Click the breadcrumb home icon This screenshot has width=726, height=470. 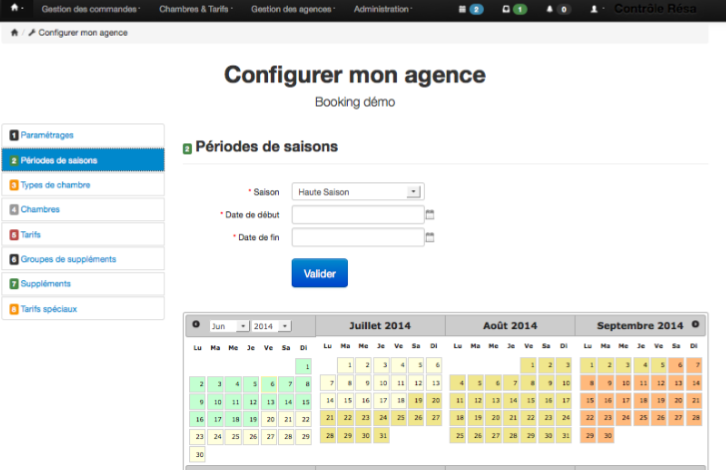coord(14,33)
